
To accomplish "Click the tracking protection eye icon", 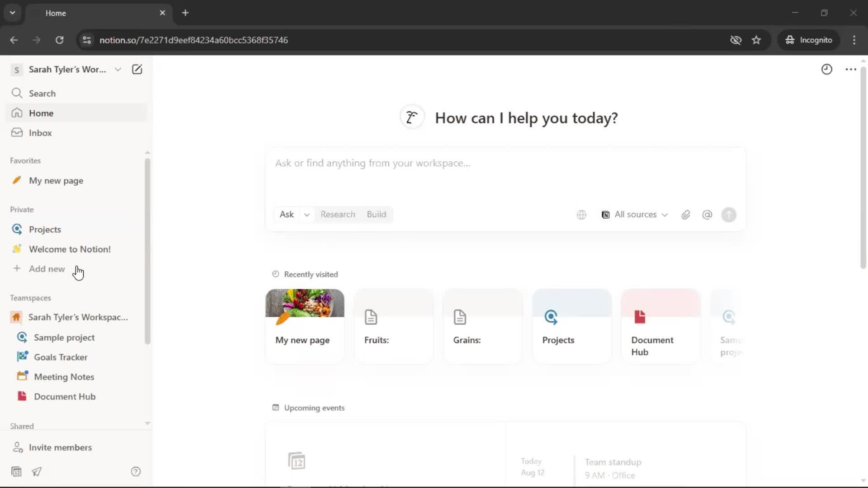I will pos(736,40).
